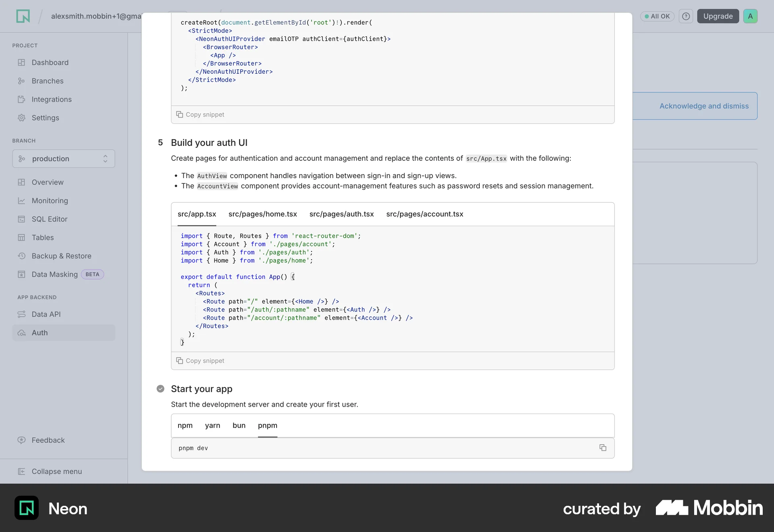The image size is (774, 532).
Task: Open the All OK status indicator
Action: [x=657, y=16]
